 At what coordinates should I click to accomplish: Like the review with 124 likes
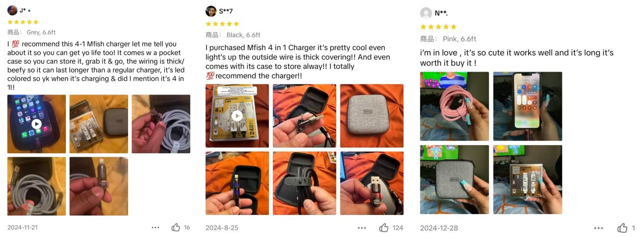point(383,227)
